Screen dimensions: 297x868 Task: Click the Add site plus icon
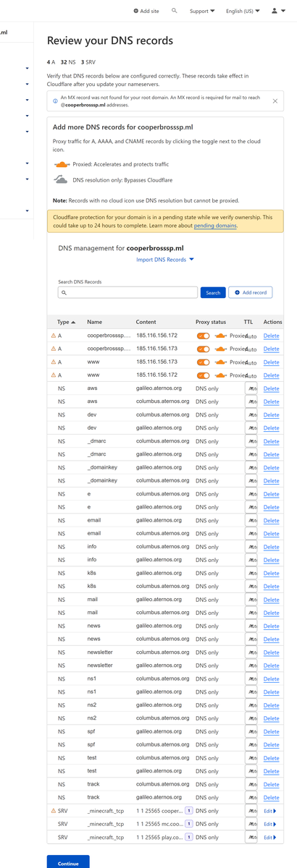pyautogui.click(x=136, y=12)
